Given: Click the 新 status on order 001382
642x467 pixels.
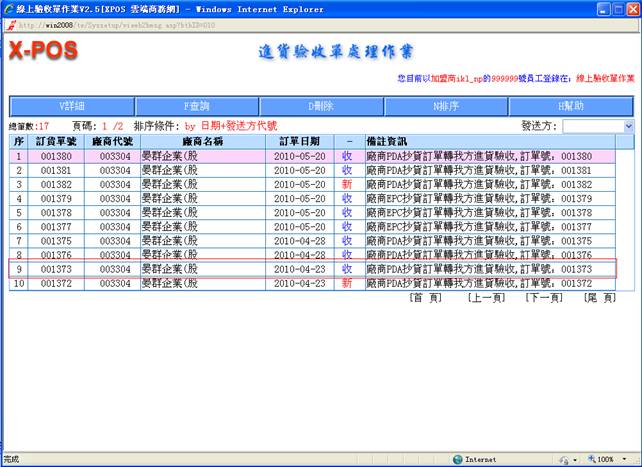Looking at the screenshot, I should coord(347,185).
